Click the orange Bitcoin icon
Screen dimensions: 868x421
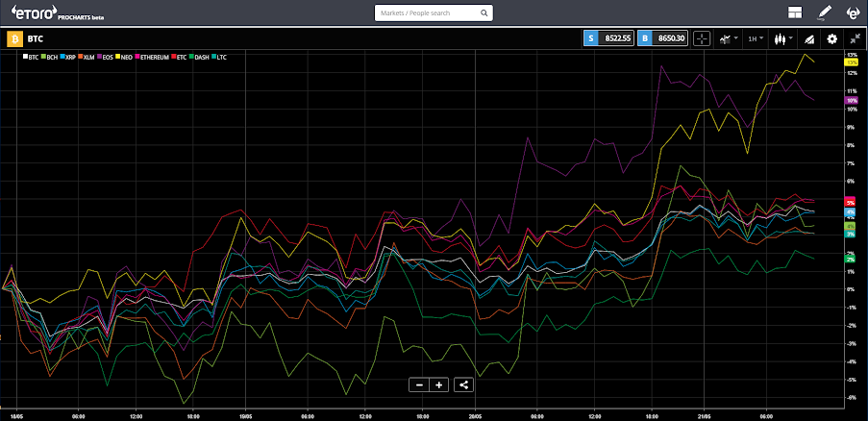(13, 38)
